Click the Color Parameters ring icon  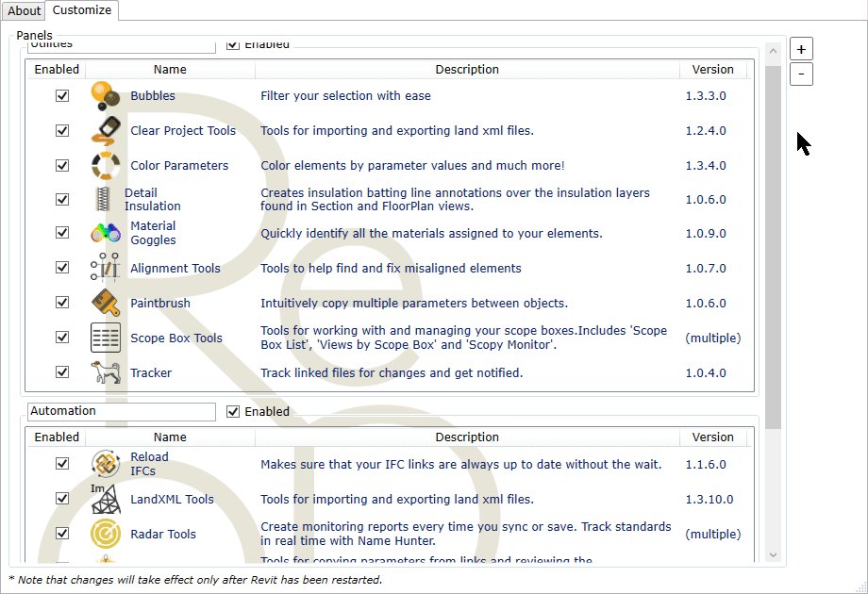pos(105,165)
